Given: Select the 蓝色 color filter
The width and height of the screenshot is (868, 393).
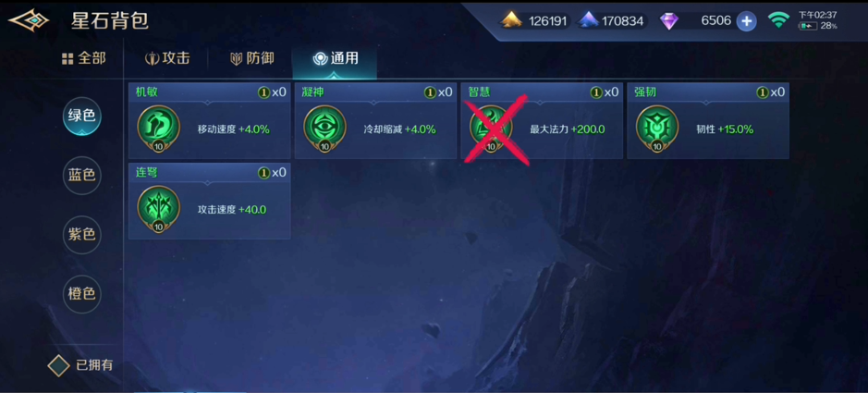Looking at the screenshot, I should click(x=82, y=176).
